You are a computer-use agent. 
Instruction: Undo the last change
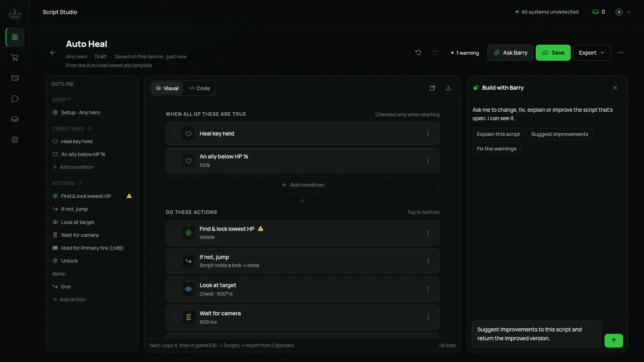coord(418,53)
